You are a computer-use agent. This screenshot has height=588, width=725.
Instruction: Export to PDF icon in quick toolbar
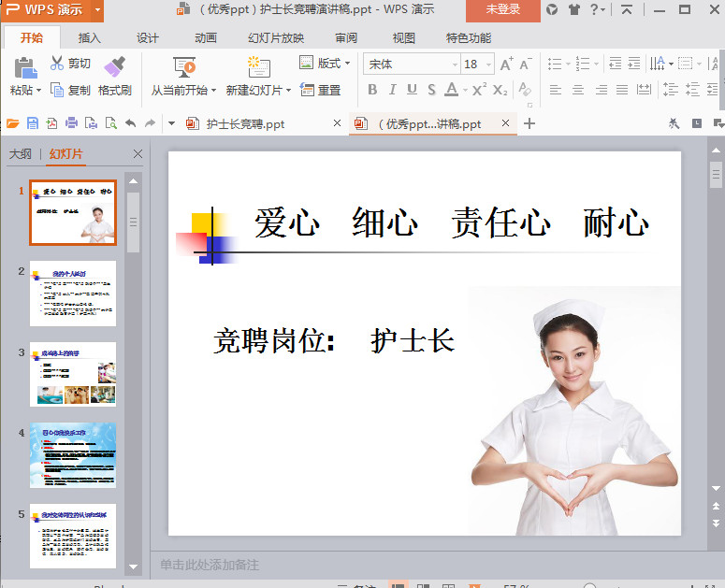coord(51,123)
